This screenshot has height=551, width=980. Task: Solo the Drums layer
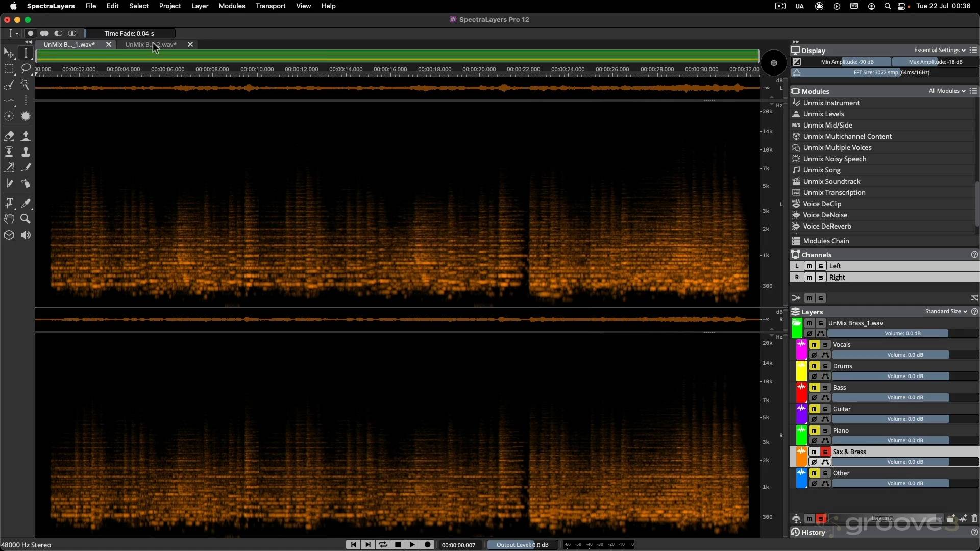825,366
